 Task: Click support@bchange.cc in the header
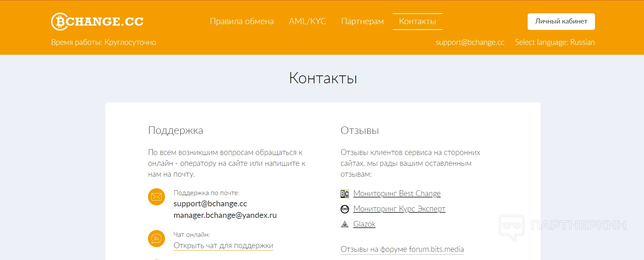[470, 42]
